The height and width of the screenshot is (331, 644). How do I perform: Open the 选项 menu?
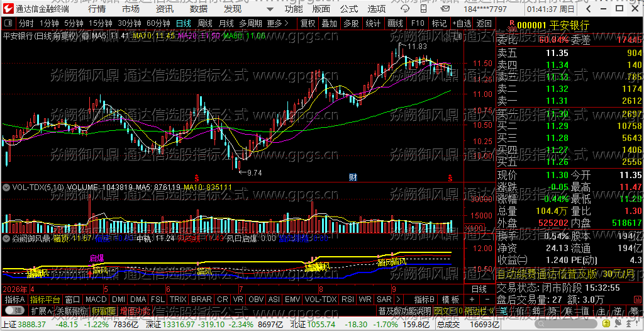tap(377, 9)
